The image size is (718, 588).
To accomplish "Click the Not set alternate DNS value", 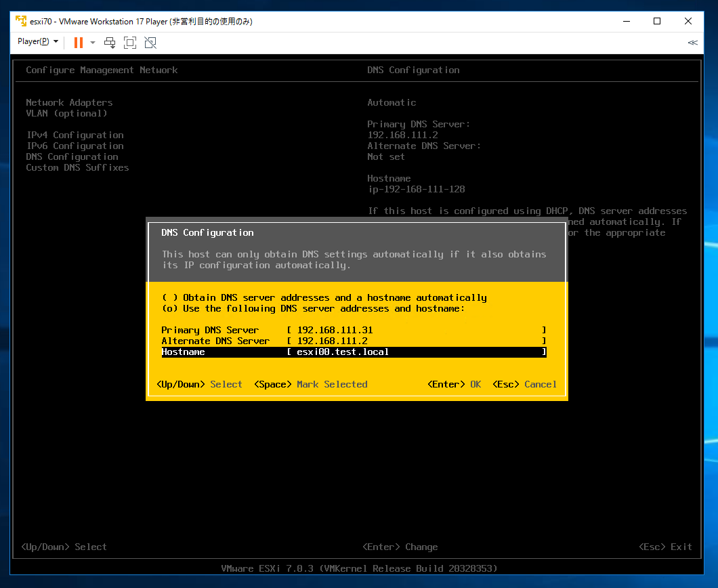I will coord(386,156).
